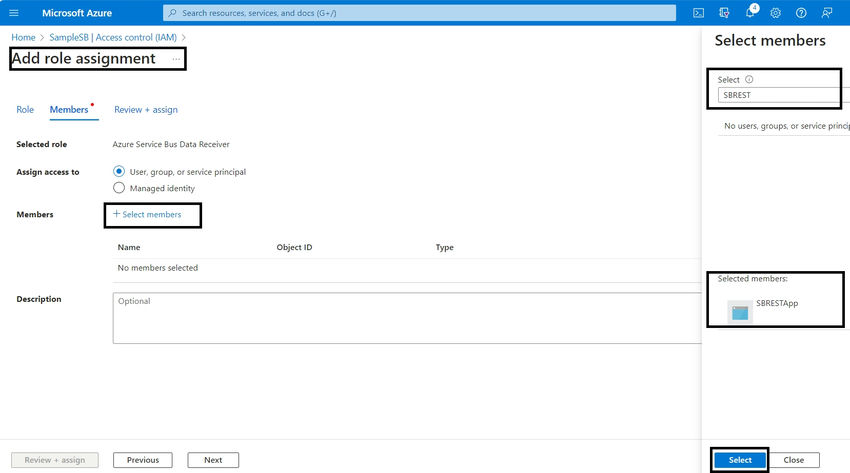
Task: Go to Home breadcrumb
Action: 23,37
